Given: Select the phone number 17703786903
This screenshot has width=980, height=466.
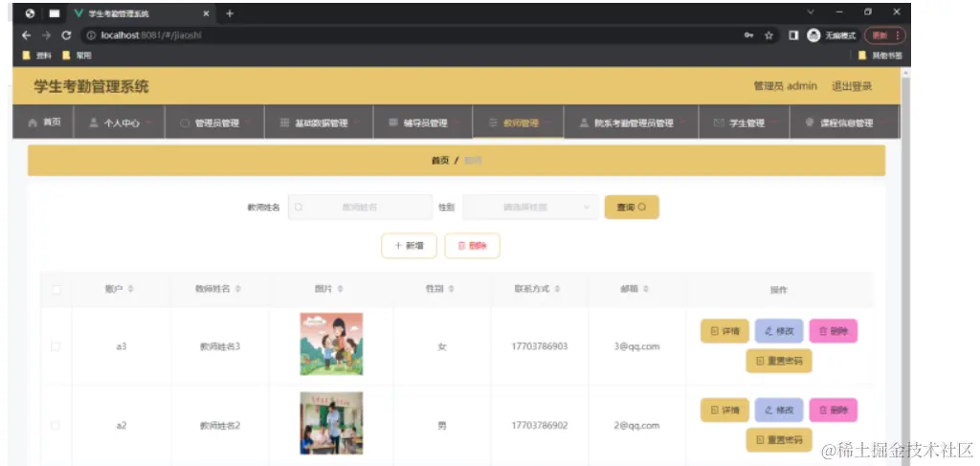Looking at the screenshot, I should click(540, 346).
